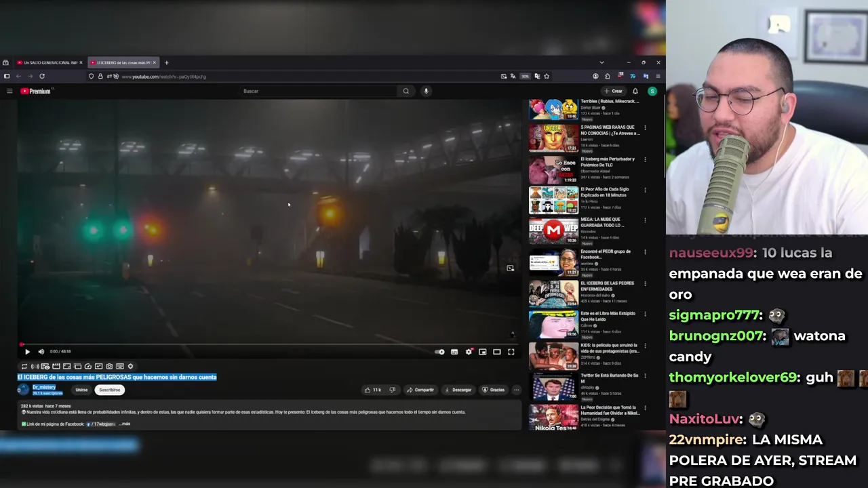Click the search magnifier button
The image size is (868, 488).
click(x=406, y=91)
